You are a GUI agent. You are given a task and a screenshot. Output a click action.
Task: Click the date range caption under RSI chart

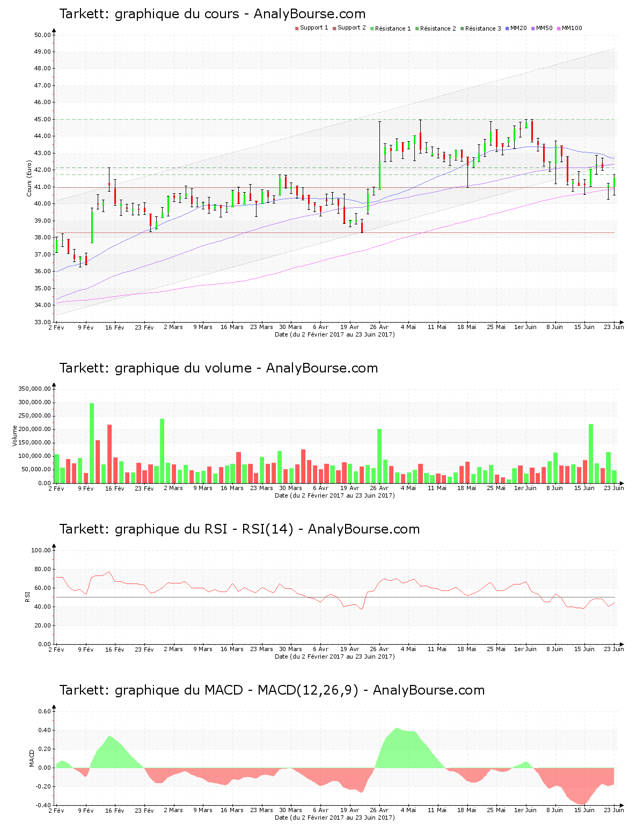coord(335,656)
